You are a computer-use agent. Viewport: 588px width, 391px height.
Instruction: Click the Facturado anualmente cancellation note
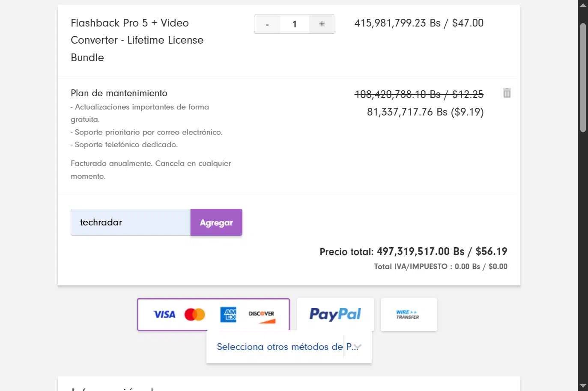[151, 170]
